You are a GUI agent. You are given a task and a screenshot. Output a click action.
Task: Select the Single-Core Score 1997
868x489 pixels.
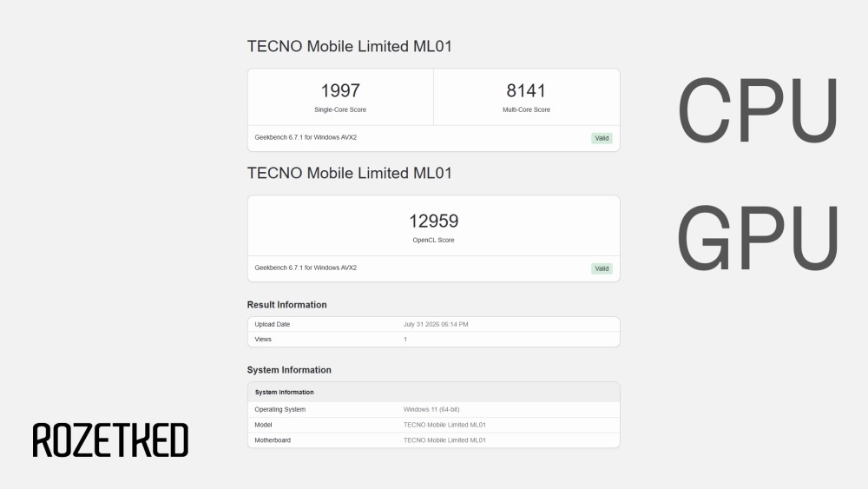coord(340,90)
